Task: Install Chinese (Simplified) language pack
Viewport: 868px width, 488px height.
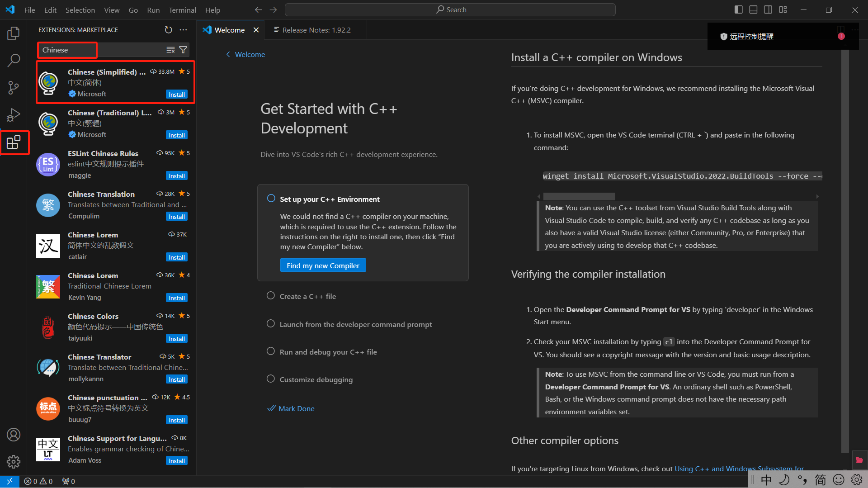Action: (x=177, y=95)
